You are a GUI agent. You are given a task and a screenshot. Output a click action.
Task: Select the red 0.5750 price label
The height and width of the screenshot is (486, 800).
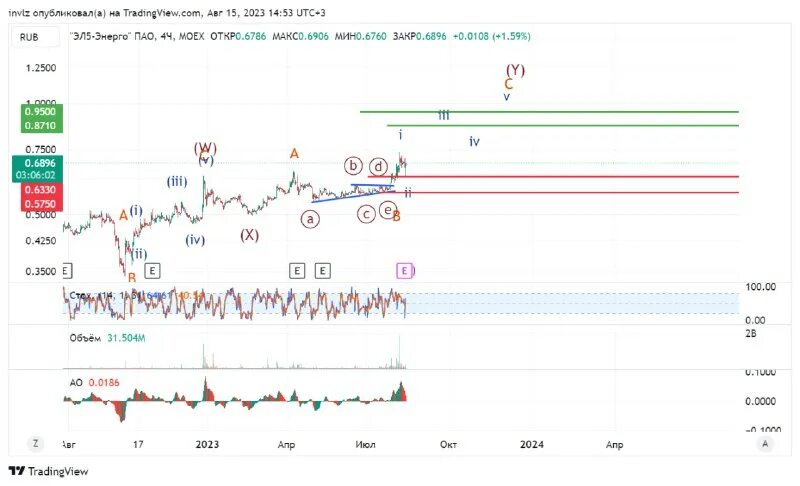[41, 204]
